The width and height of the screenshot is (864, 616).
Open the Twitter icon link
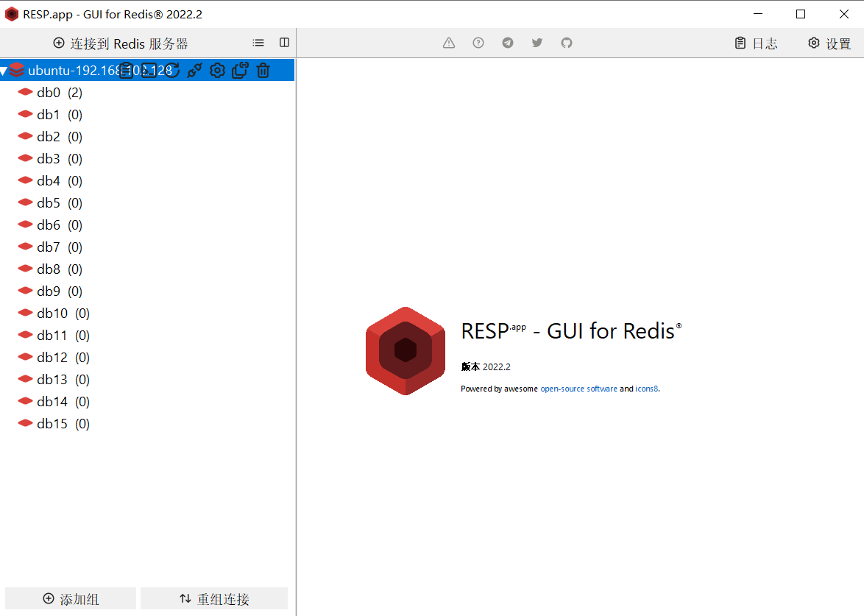[537, 43]
